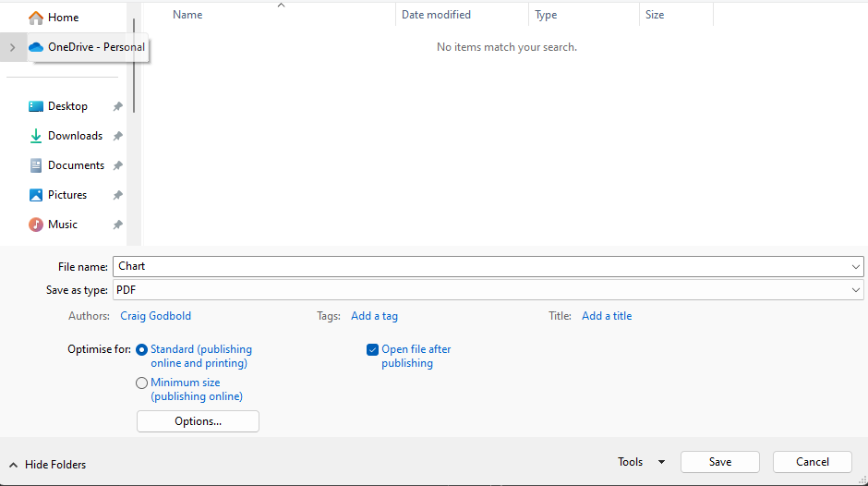
Task: Open the Desktop folder icon
Action: point(36,106)
